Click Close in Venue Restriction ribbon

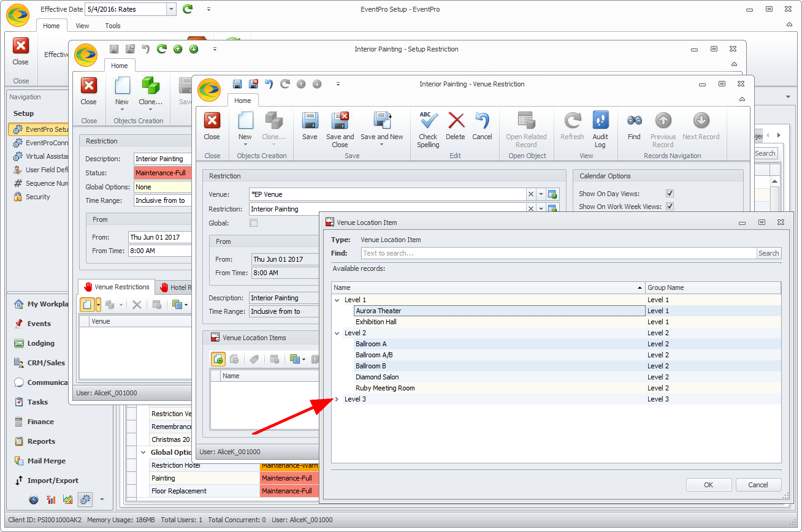(212, 127)
